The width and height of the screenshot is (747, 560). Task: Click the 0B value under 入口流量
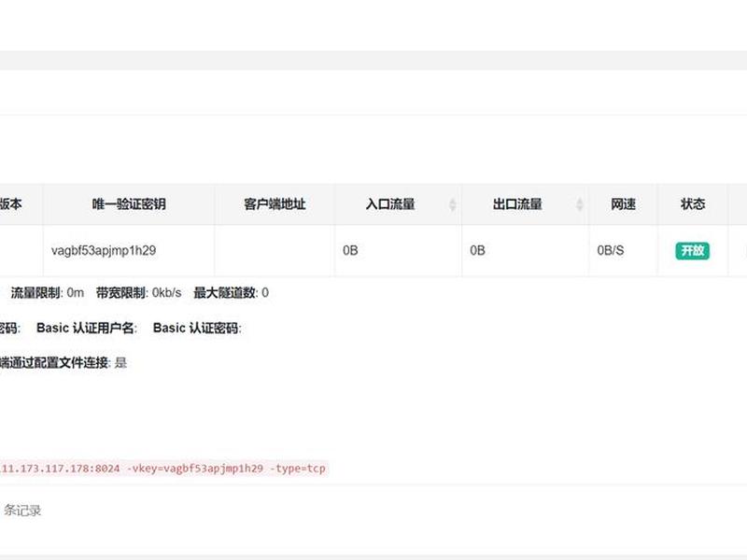(x=350, y=250)
